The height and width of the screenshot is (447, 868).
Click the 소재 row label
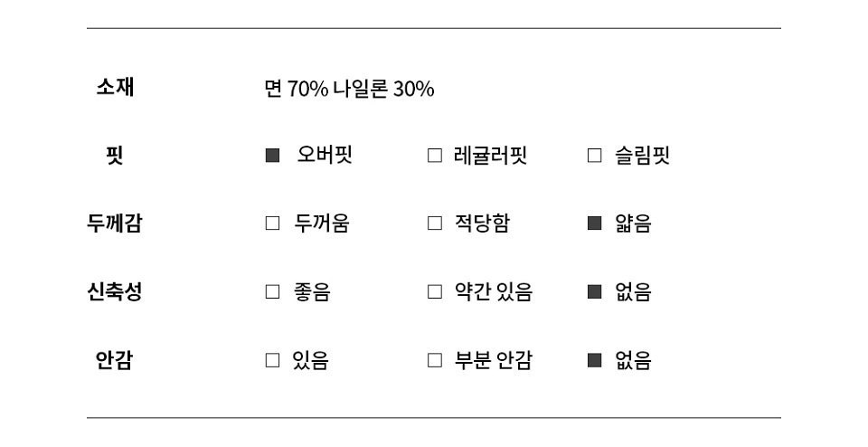tap(115, 88)
